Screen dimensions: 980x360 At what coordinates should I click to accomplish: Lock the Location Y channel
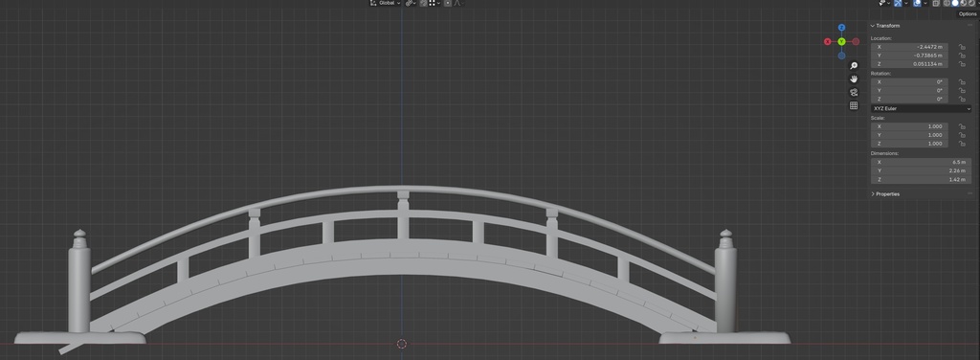tap(962, 56)
